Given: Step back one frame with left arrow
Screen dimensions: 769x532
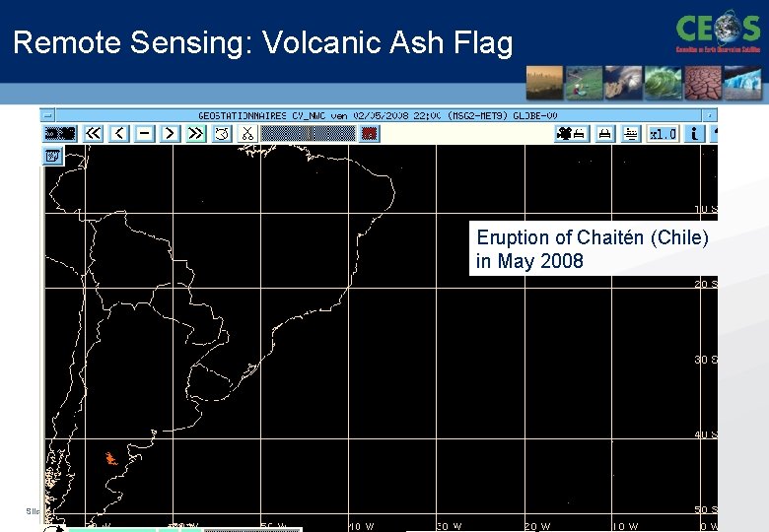Looking at the screenshot, I should (119, 134).
